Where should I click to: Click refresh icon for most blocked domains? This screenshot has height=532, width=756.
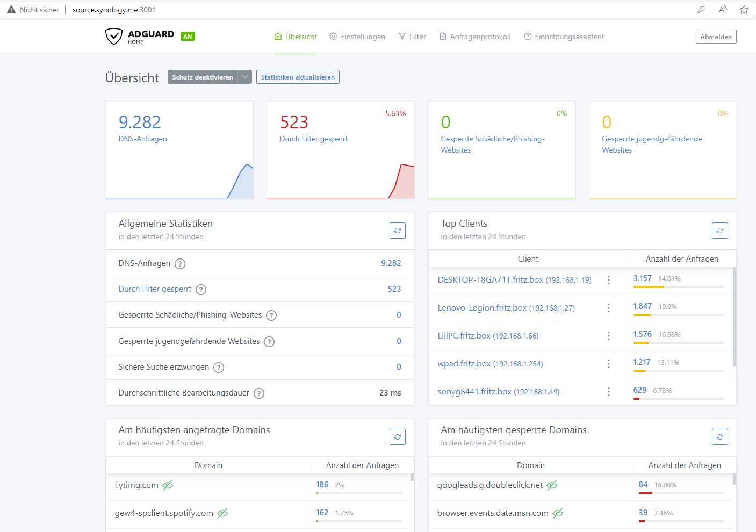pyautogui.click(x=719, y=437)
